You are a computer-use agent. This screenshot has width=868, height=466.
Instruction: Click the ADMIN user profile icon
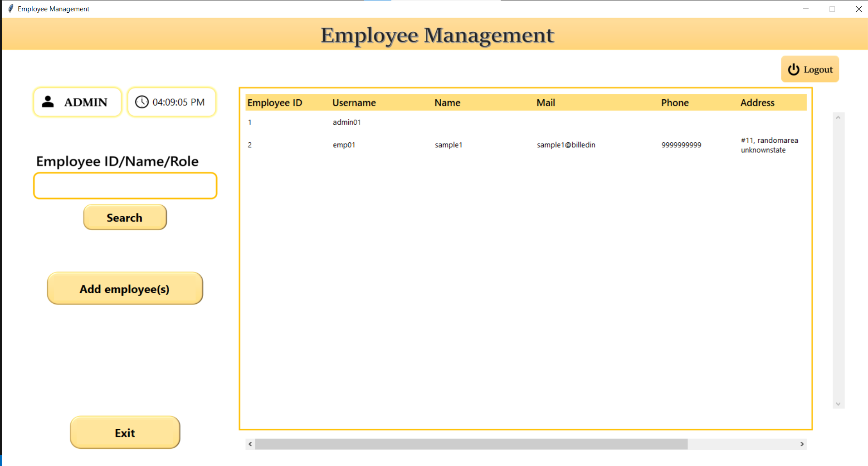click(x=48, y=102)
